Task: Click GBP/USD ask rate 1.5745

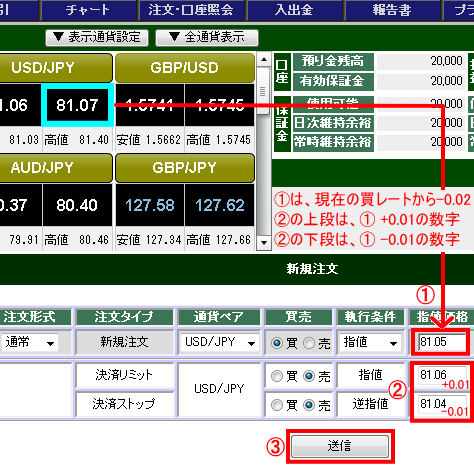Action: click(220, 105)
